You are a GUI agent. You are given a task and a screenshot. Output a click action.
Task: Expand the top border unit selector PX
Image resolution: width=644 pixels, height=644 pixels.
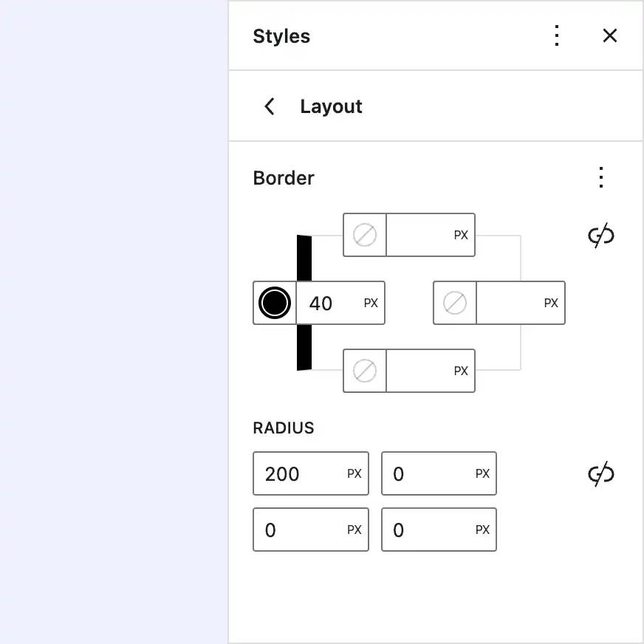tap(461, 235)
